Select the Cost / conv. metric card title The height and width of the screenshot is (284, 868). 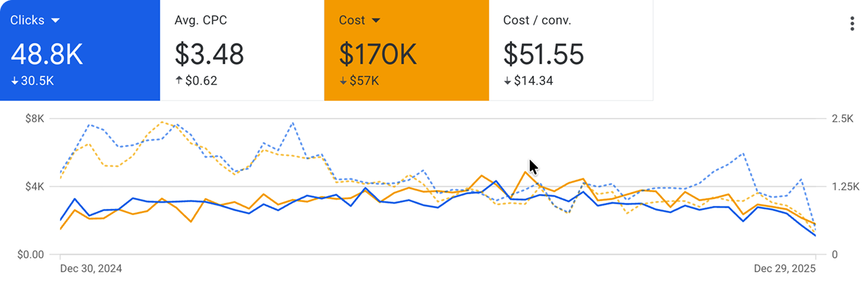pyautogui.click(x=537, y=20)
